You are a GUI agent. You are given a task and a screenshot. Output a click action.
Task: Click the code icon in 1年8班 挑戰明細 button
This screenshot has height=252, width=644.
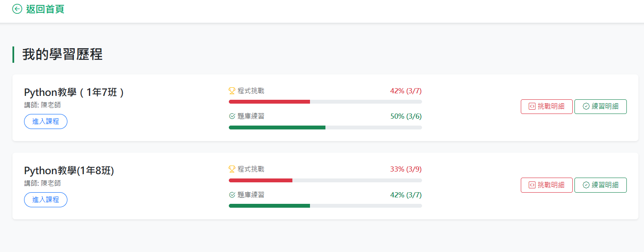[x=532, y=185]
